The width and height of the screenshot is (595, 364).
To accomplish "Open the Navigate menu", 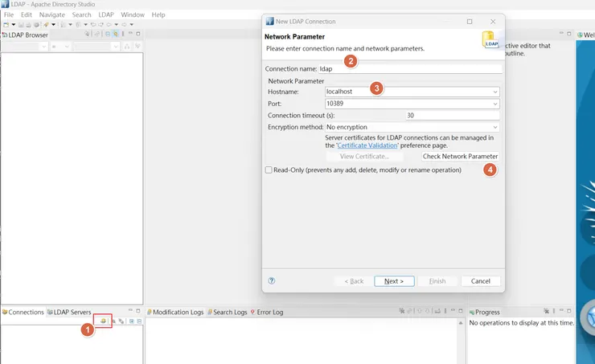I will pyautogui.click(x=52, y=14).
